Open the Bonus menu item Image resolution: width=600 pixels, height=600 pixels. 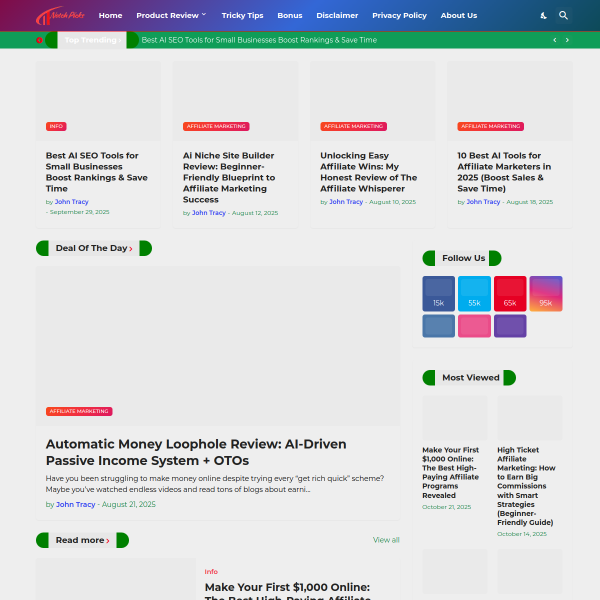click(290, 16)
